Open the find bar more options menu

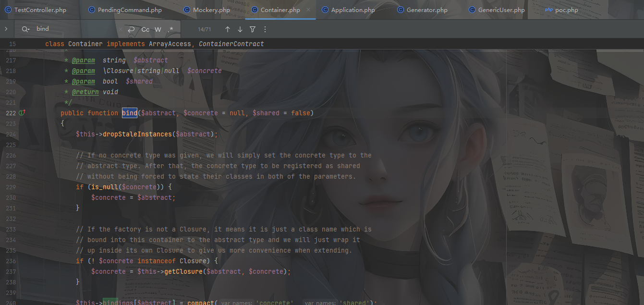coord(265,29)
